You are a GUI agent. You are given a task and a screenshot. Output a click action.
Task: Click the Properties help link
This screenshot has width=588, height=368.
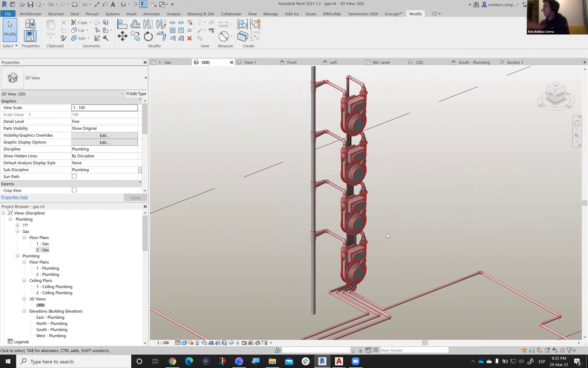pos(15,197)
